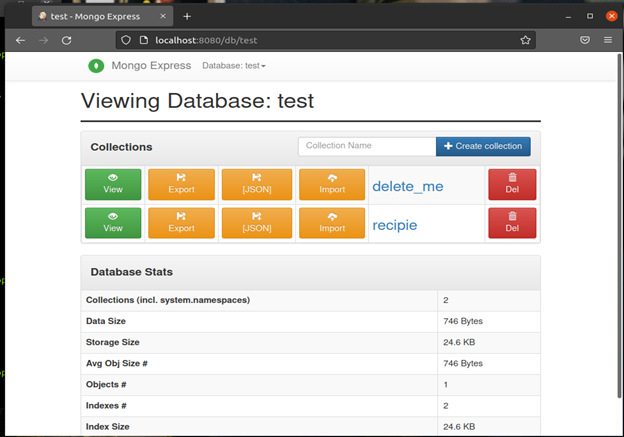
Task: Delete the recipie collection
Action: point(512,223)
